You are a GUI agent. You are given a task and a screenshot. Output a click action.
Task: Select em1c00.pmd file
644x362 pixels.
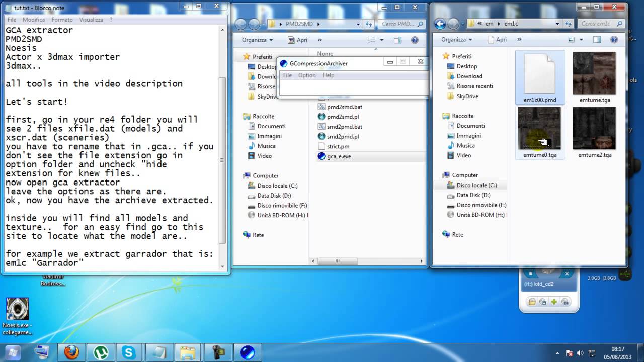point(540,77)
